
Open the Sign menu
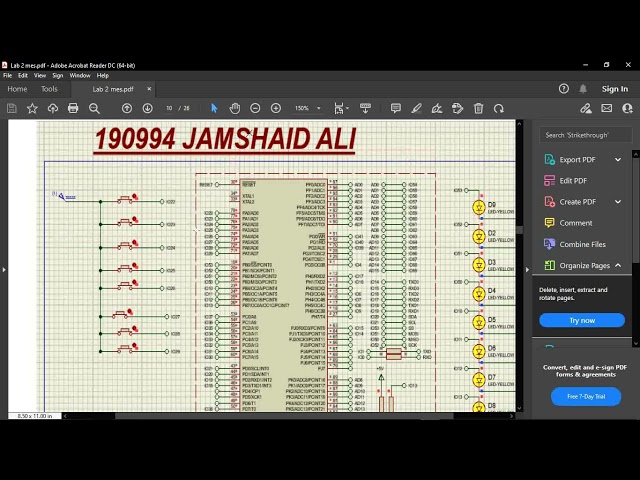point(58,76)
